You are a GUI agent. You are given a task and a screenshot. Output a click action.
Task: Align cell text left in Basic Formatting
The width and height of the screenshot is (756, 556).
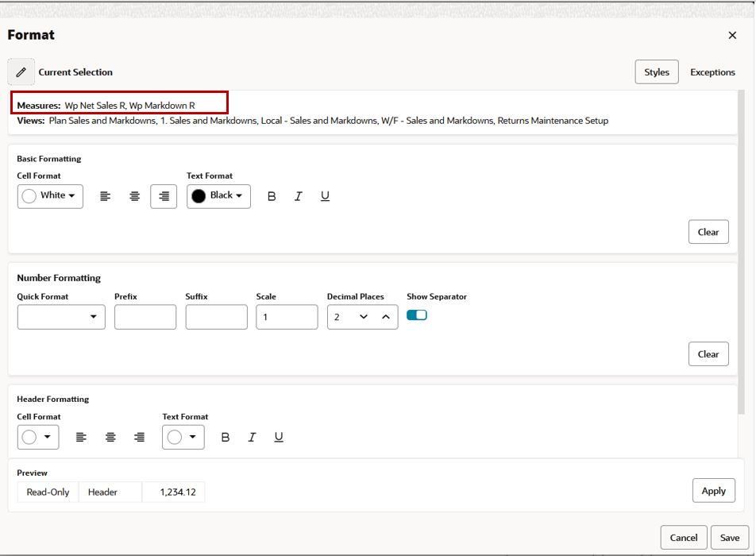[105, 196]
